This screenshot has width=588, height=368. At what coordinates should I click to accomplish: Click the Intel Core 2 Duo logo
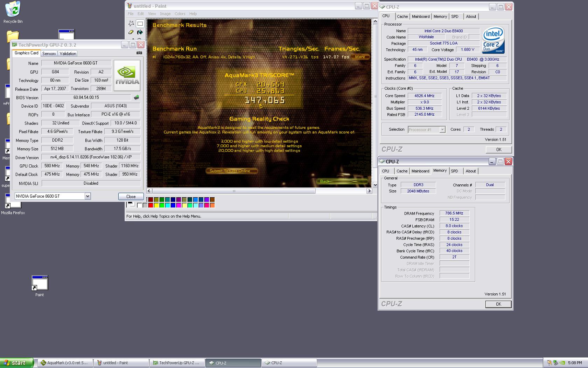click(493, 40)
